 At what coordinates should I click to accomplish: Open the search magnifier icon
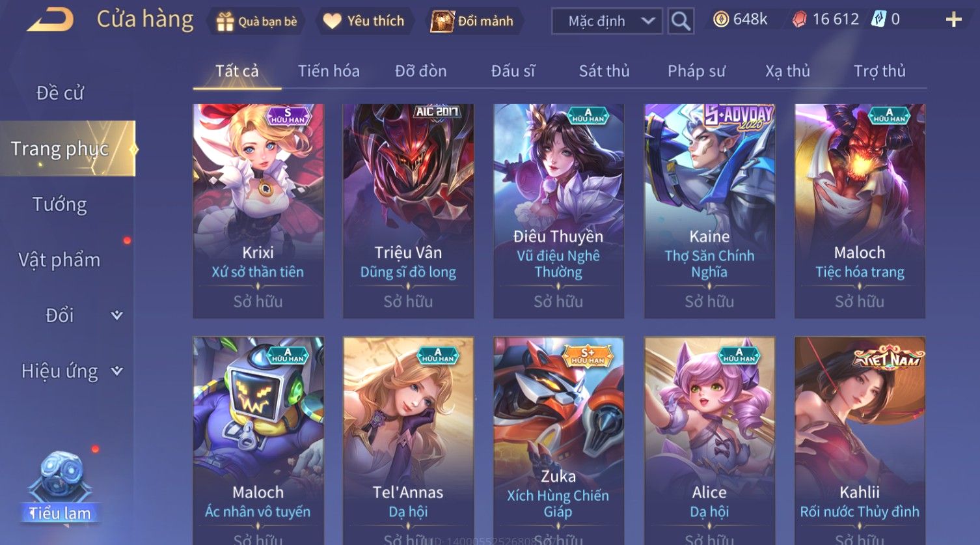[x=681, y=21]
